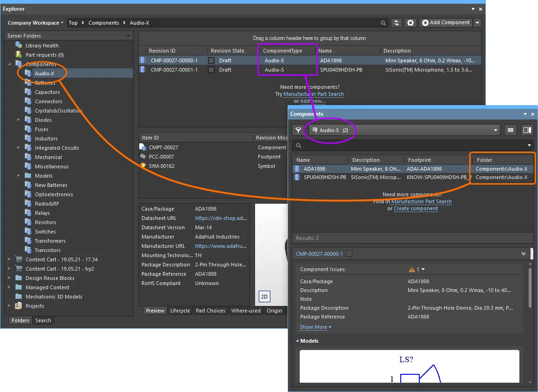The image size is (538, 392).
Task: Open Explorer settings gear icon
Action: (410, 23)
